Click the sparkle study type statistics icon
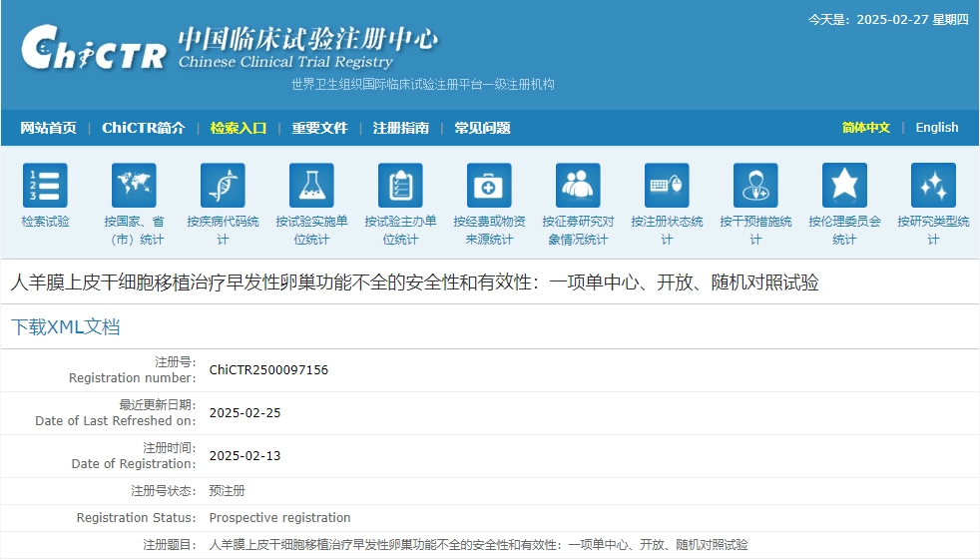This screenshot has width=980, height=560. [933, 186]
